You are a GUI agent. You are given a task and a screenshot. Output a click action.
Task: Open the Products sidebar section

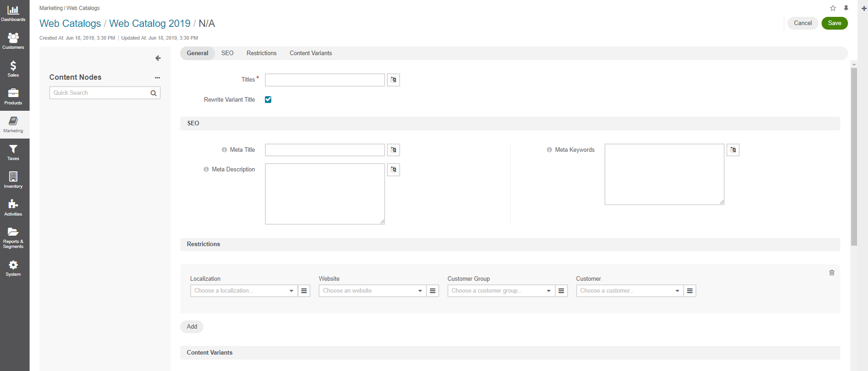click(x=13, y=97)
